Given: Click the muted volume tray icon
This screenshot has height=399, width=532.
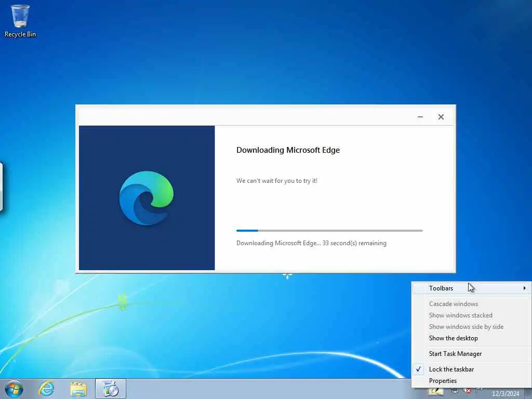Looking at the screenshot, I should (x=468, y=391).
